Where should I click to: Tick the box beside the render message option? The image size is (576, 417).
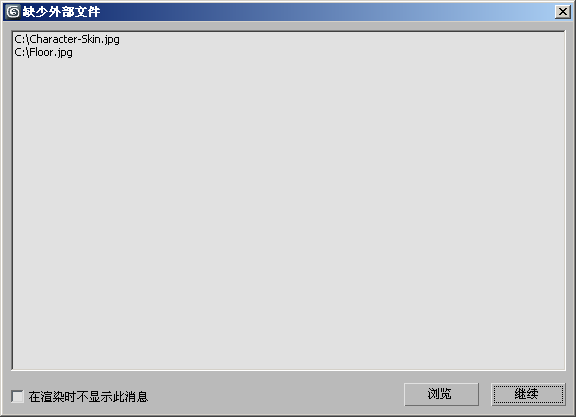click(17, 396)
